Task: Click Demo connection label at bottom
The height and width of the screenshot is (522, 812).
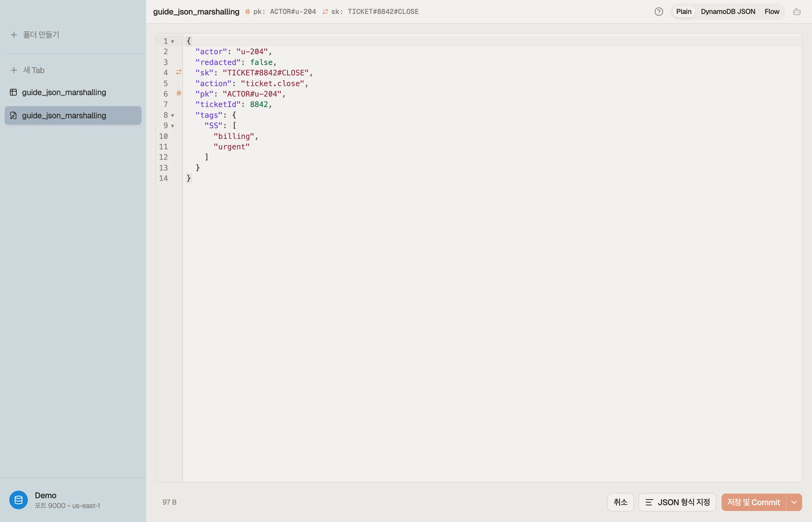Action: (46, 495)
